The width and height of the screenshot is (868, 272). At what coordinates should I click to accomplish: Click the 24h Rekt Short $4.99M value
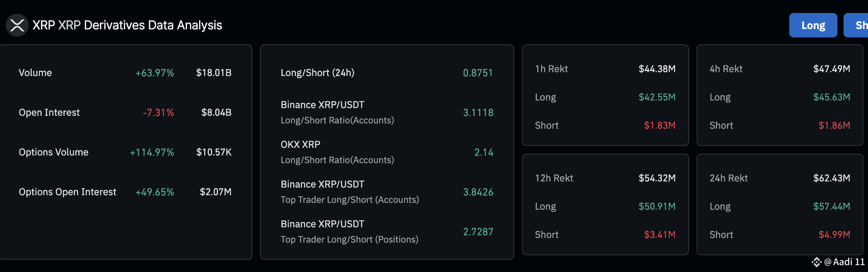coord(834,235)
